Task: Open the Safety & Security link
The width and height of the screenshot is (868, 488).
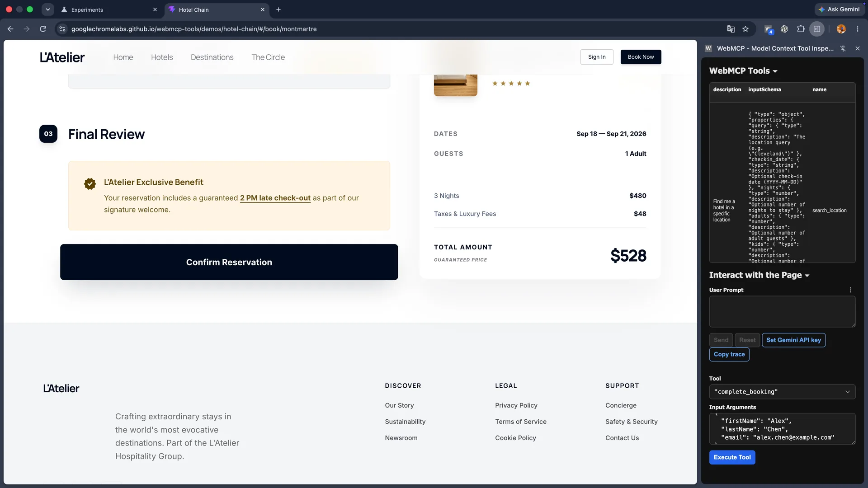Action: click(631, 422)
